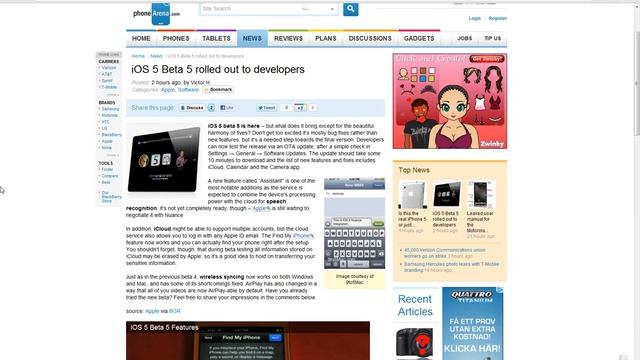640x360 pixels.
Task: Open Nokia in the Brands sidebar
Action: 107,148
